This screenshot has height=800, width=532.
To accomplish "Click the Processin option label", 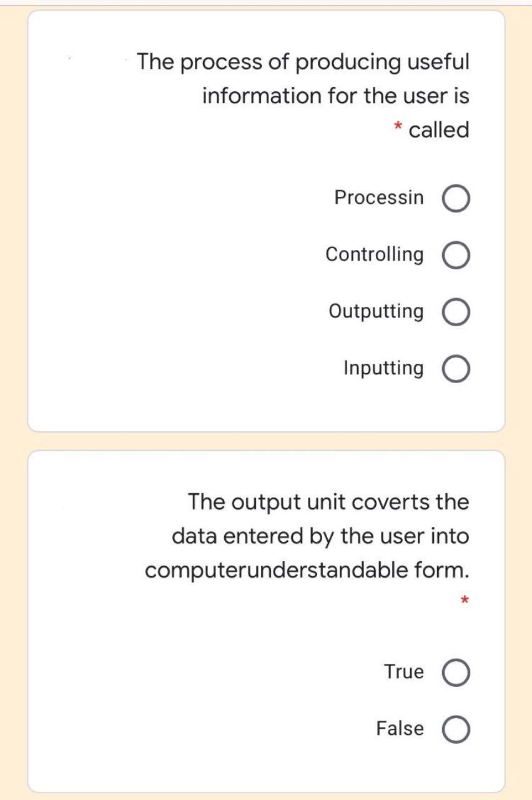I will pyautogui.click(x=379, y=197).
